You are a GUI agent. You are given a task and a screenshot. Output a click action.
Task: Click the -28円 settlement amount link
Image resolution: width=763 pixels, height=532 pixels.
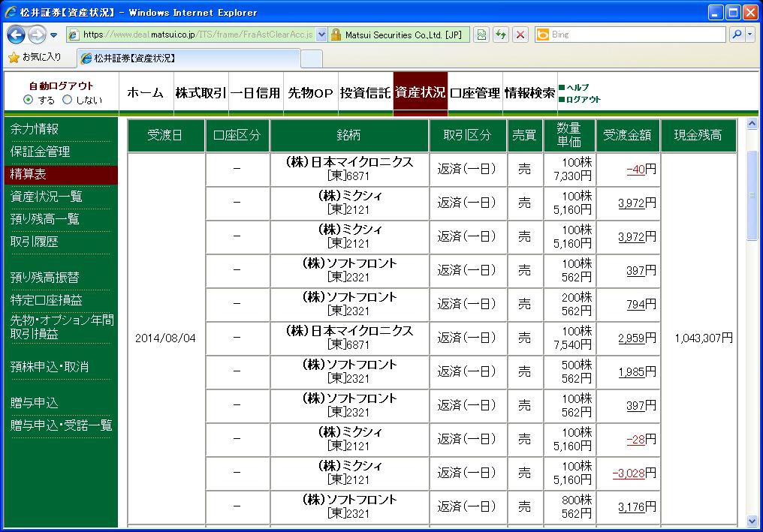(635, 440)
